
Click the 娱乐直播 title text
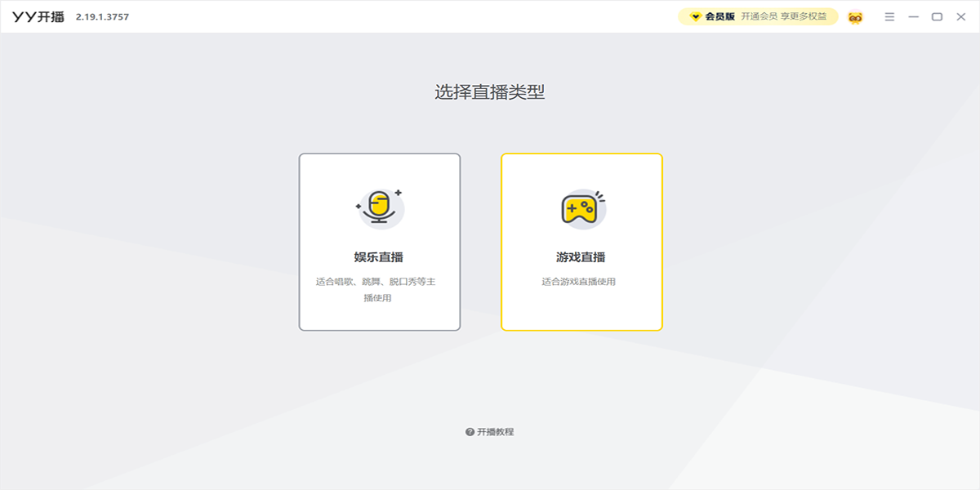[x=378, y=258]
